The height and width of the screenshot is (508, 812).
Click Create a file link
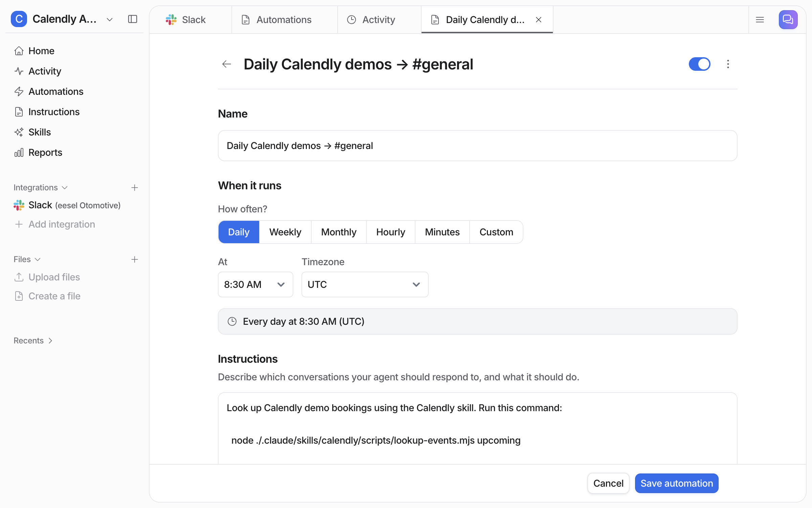47,296
